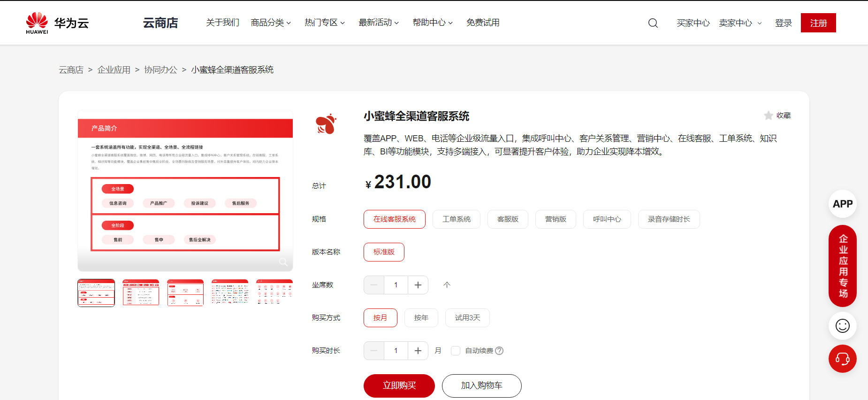Click the favorite star icon (收藏)

click(x=769, y=115)
